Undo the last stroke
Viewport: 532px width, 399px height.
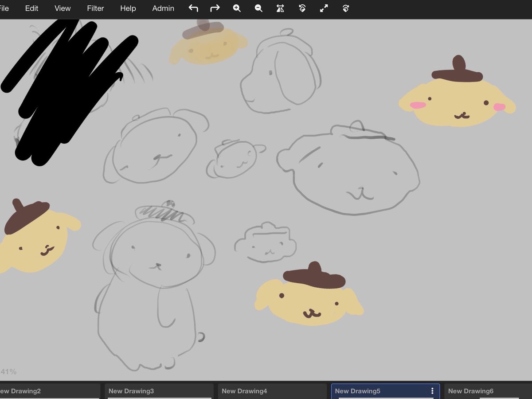(193, 8)
